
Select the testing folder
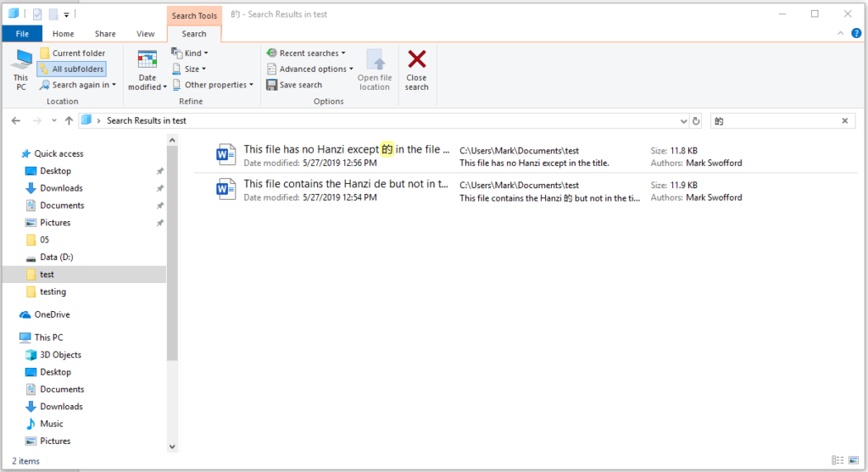(53, 292)
